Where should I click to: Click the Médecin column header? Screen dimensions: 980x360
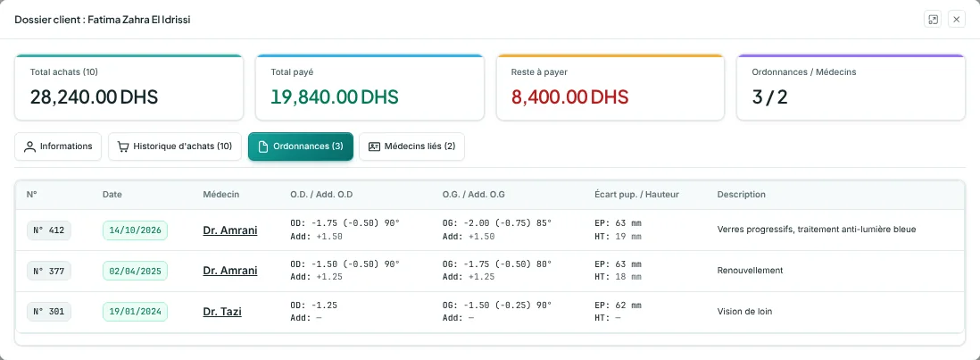pos(221,195)
